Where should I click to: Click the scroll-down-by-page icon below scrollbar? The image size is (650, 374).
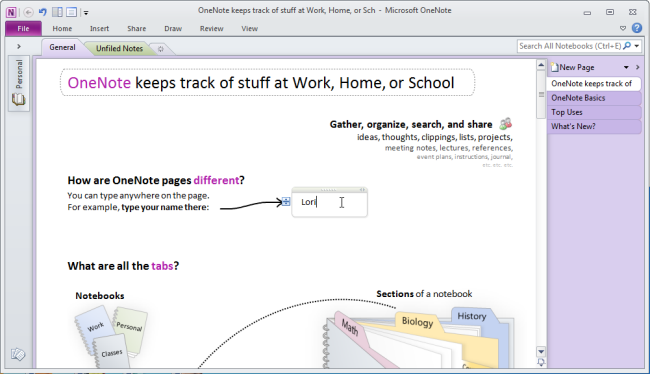[541, 362]
